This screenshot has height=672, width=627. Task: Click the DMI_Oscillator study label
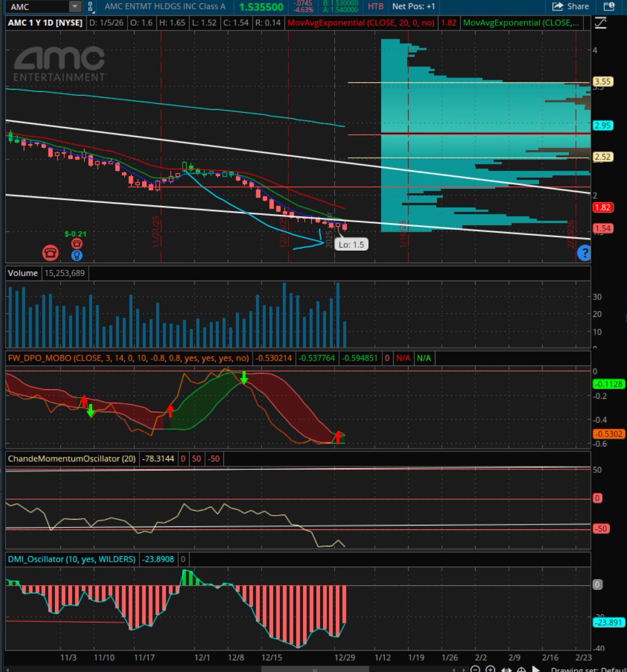[71, 559]
